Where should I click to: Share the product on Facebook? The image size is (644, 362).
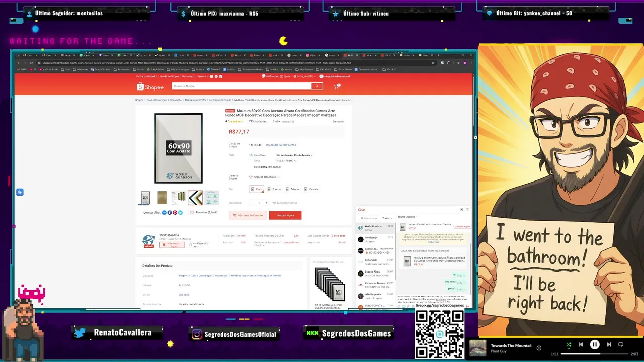170,213
